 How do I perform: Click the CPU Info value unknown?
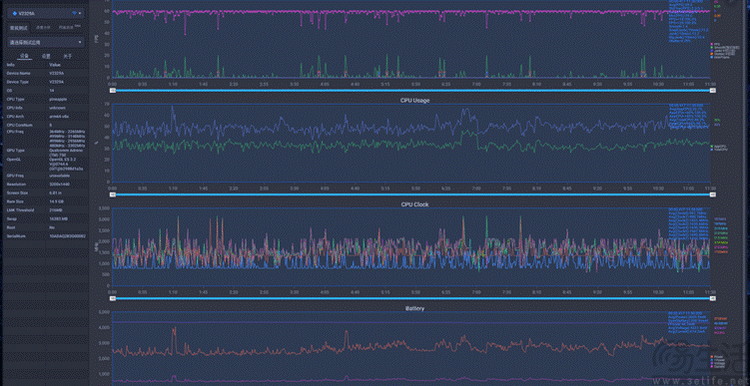56,108
